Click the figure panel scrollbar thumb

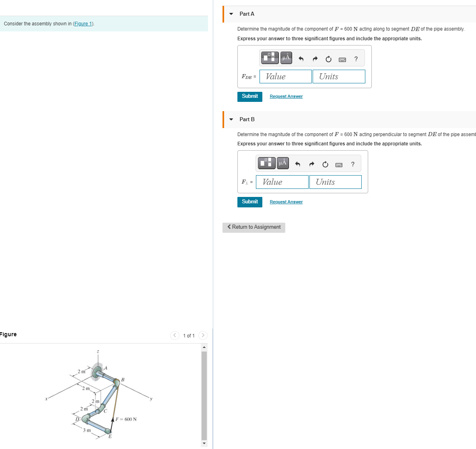click(204, 395)
